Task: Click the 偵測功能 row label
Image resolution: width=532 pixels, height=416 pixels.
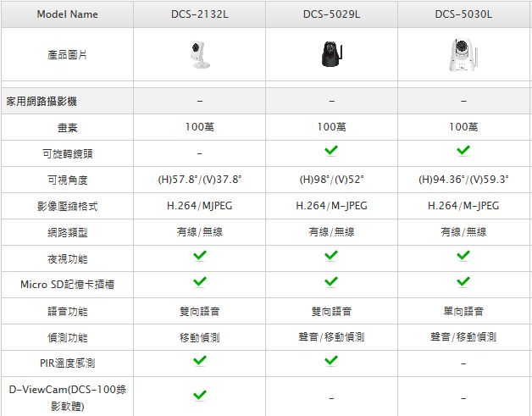Action: pos(67,337)
